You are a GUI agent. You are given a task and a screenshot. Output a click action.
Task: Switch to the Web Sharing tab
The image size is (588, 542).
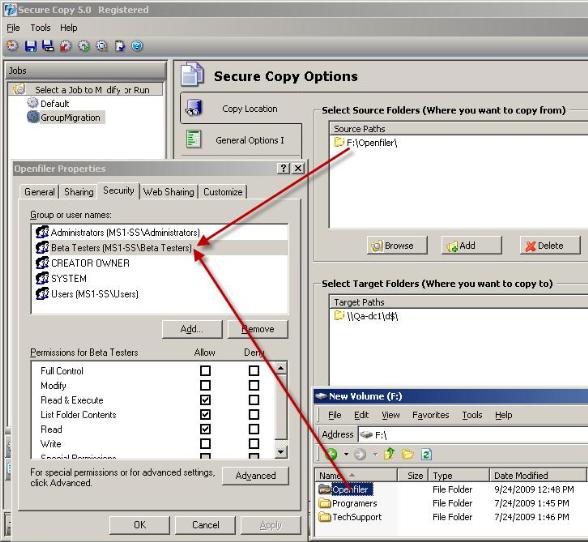pos(169,192)
